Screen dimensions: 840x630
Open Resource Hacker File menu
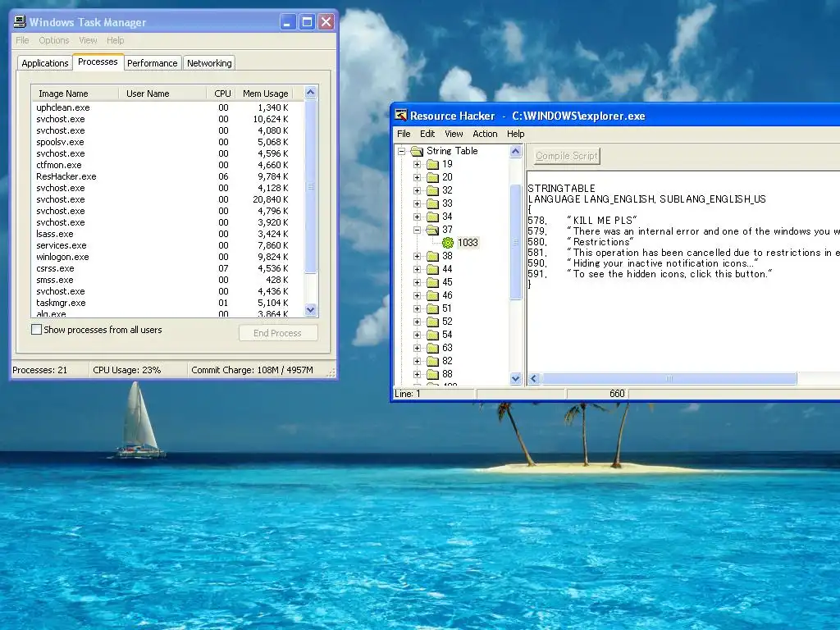pyautogui.click(x=404, y=134)
